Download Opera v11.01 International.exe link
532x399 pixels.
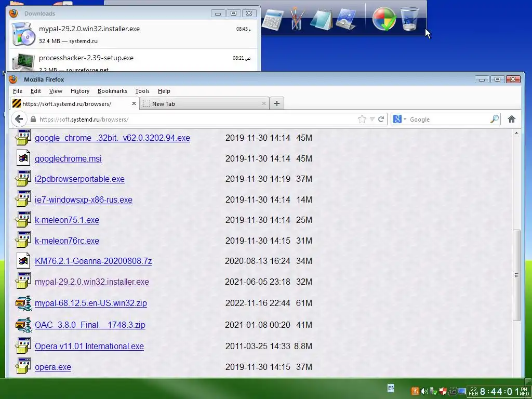tap(89, 346)
